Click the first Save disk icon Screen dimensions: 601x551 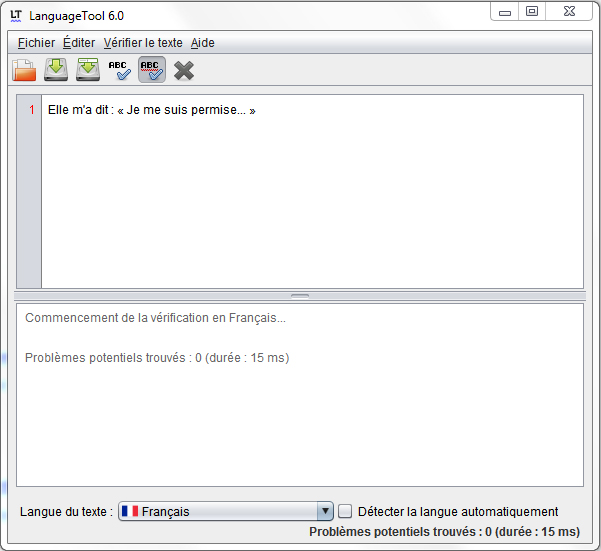56,70
